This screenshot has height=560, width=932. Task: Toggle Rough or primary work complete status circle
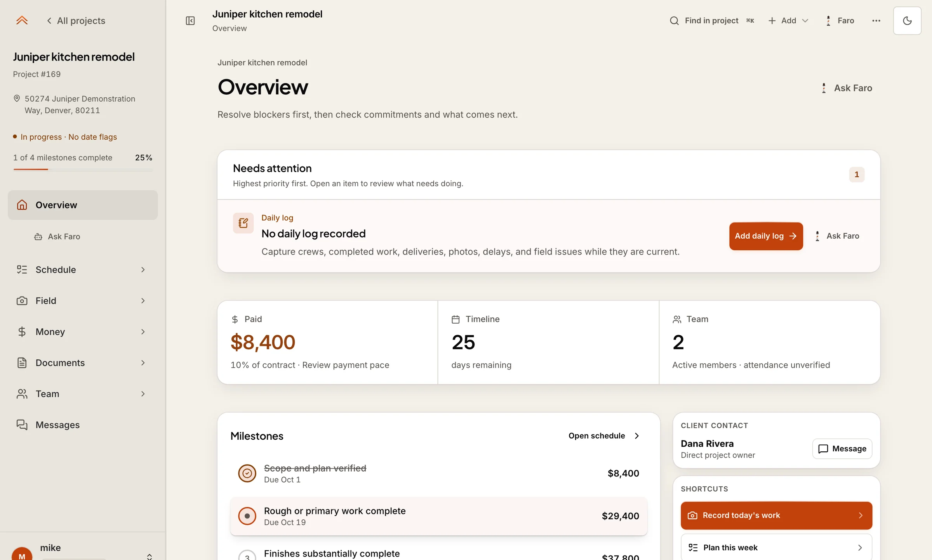[247, 516]
